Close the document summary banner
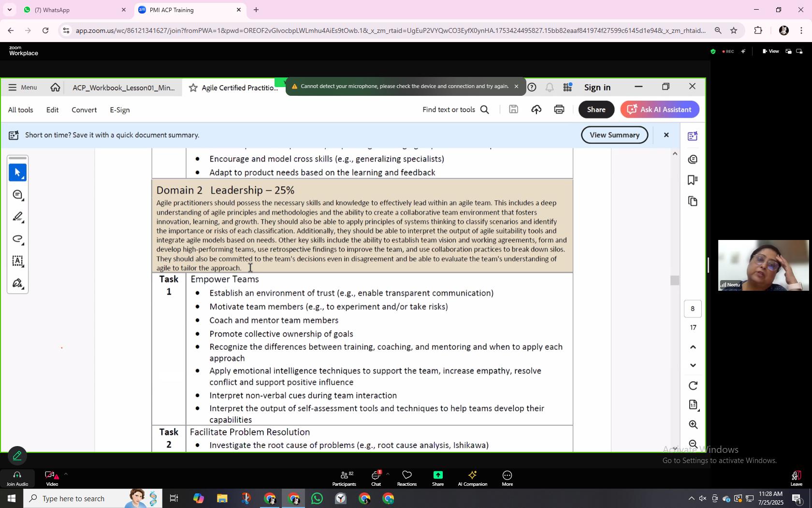This screenshot has height=508, width=812. click(666, 135)
